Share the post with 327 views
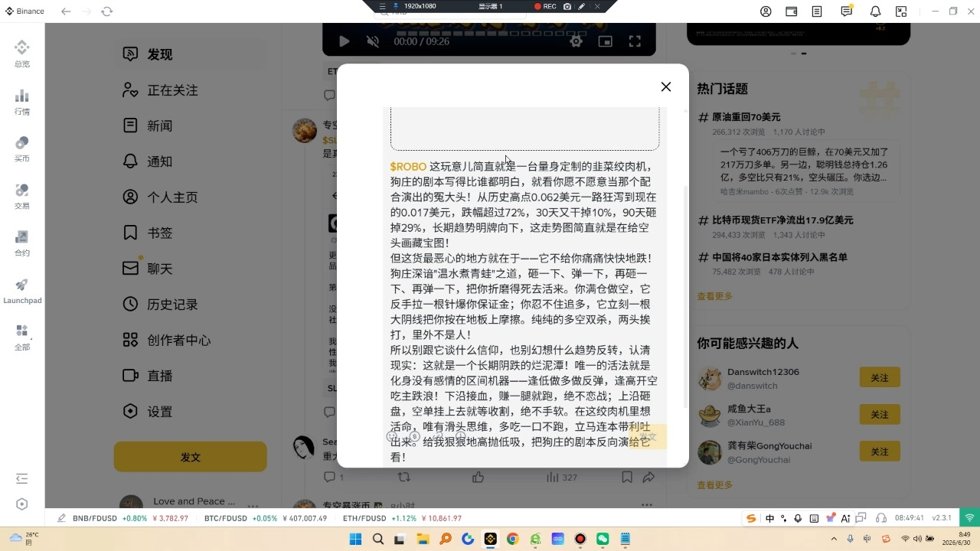980x551 pixels. 648,477
